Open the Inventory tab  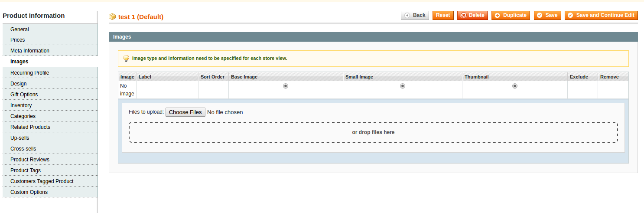[x=50, y=105]
